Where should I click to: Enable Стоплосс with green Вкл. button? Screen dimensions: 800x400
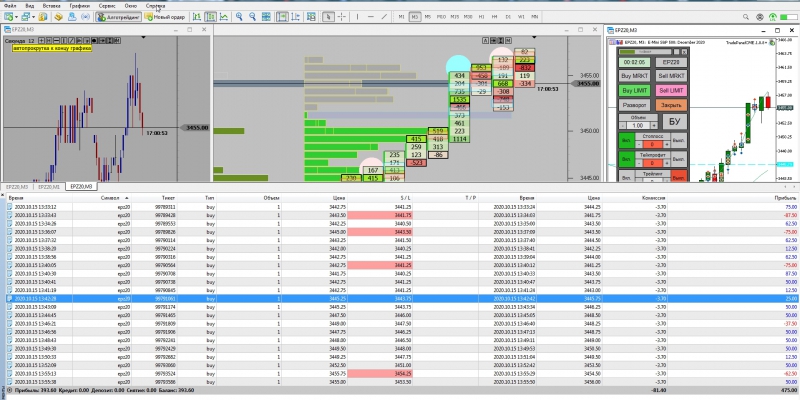point(626,139)
